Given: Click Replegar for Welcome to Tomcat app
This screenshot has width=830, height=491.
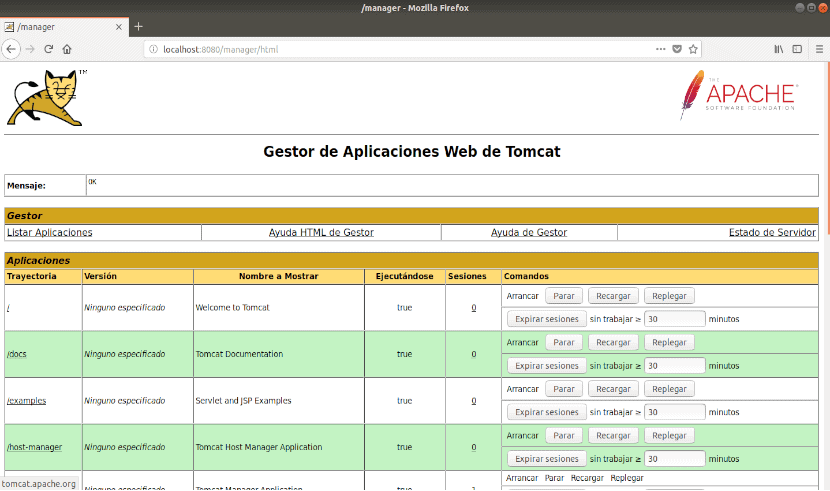Looking at the screenshot, I should [x=669, y=296].
